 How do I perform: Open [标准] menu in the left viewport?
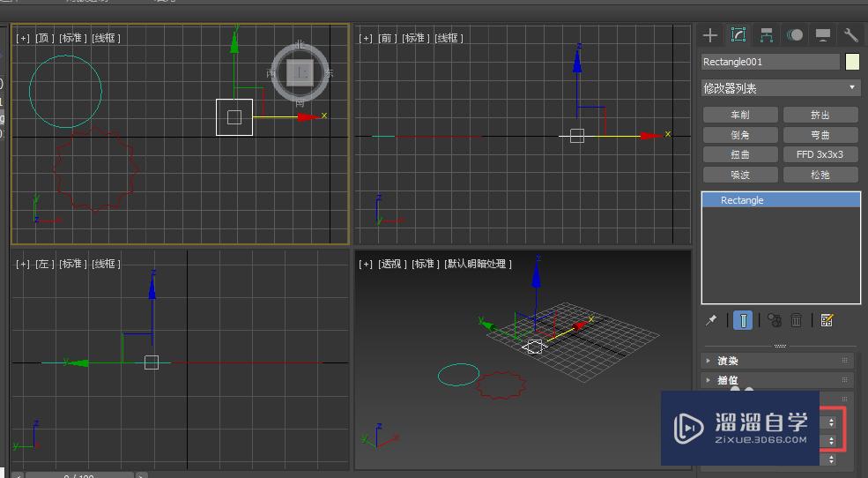pos(73,264)
